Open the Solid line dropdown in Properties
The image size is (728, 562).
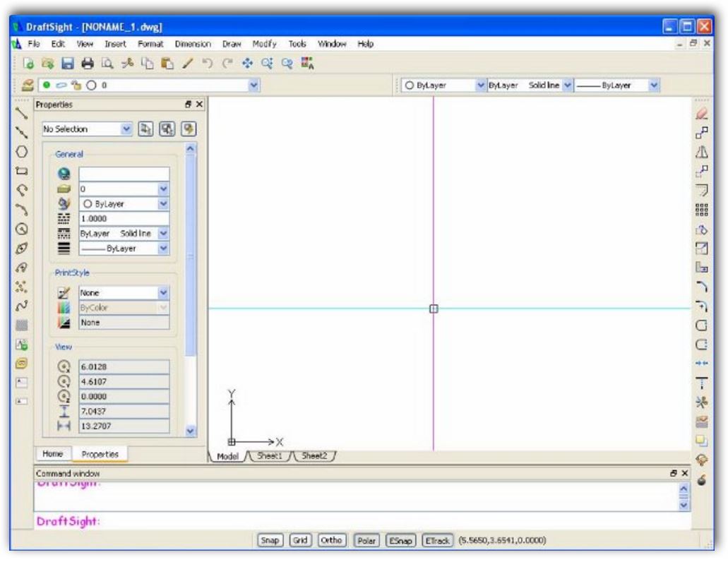[163, 234]
